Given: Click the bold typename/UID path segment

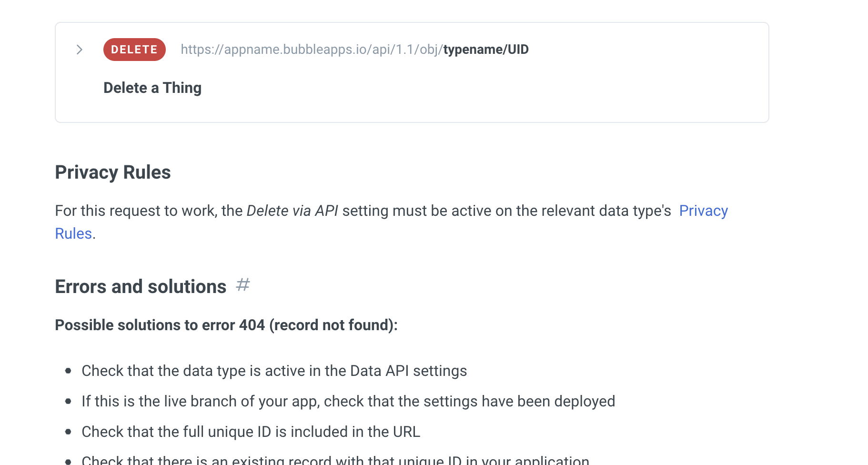Looking at the screenshot, I should pos(486,50).
